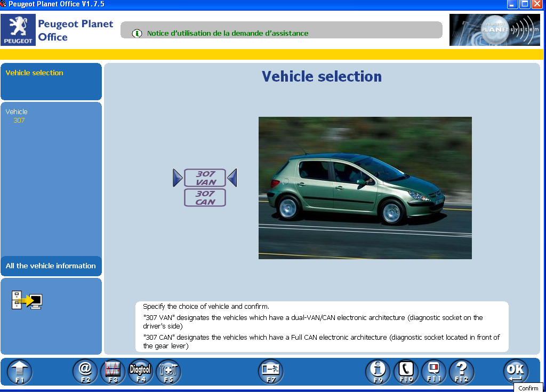Click the '307 CAN designates' description text
Screen dimensions: 546x392
322,342
